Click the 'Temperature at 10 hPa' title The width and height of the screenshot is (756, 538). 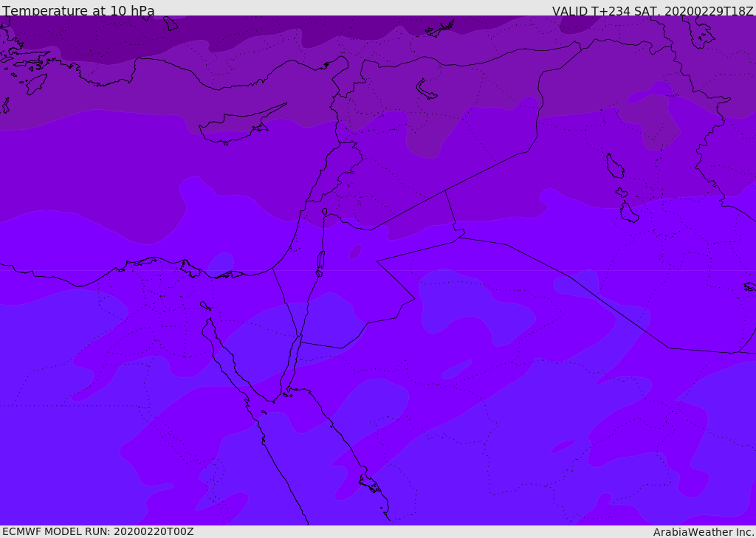(x=78, y=10)
